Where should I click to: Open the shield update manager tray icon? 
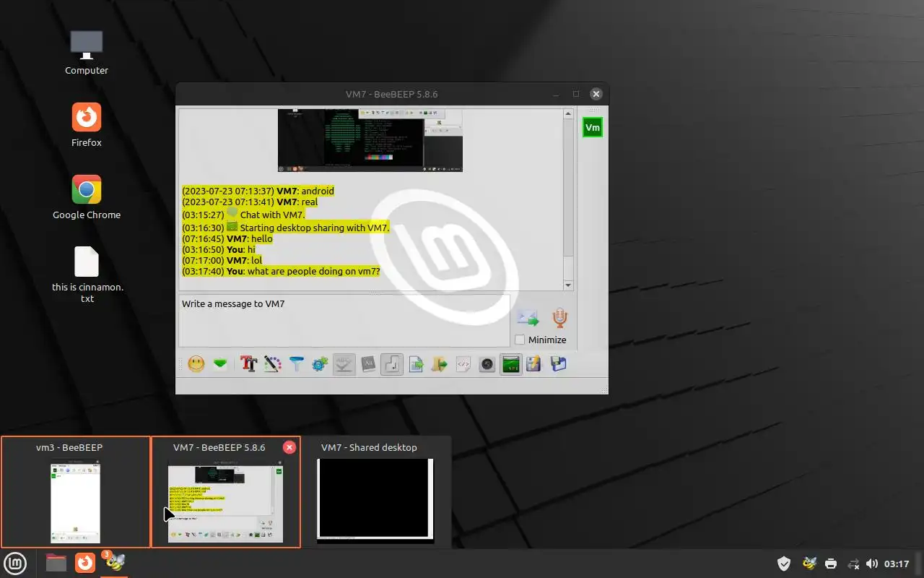[784, 564]
